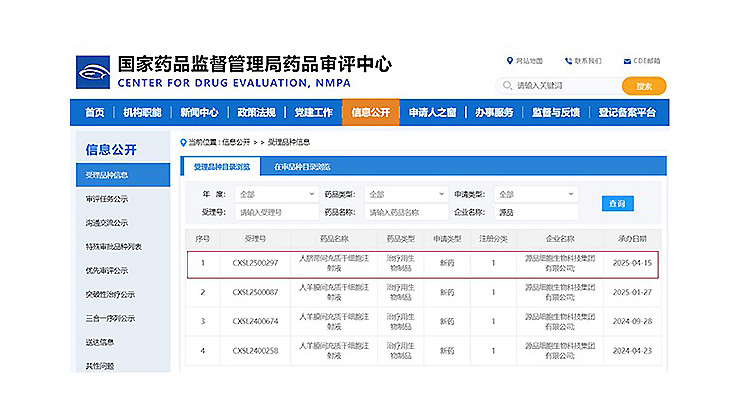The width and height of the screenshot is (740, 417).
Task: Click the 承办日期 column header
Action: pyautogui.click(x=632, y=239)
